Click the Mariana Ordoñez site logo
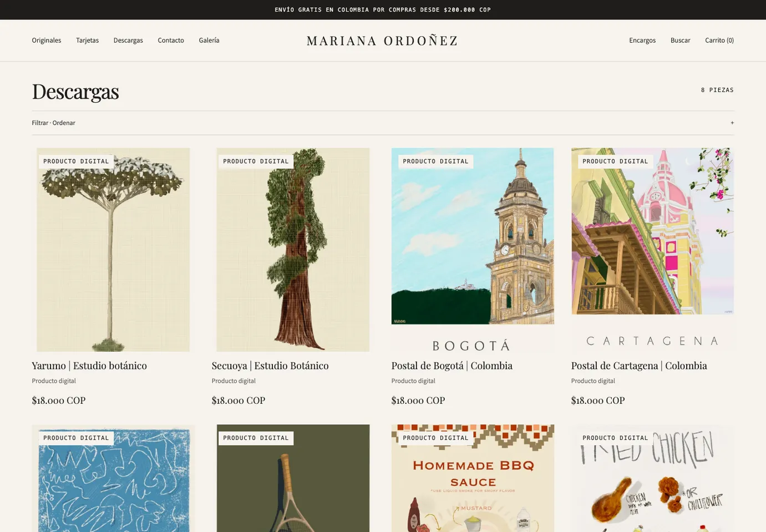This screenshot has width=766, height=532. 382,40
